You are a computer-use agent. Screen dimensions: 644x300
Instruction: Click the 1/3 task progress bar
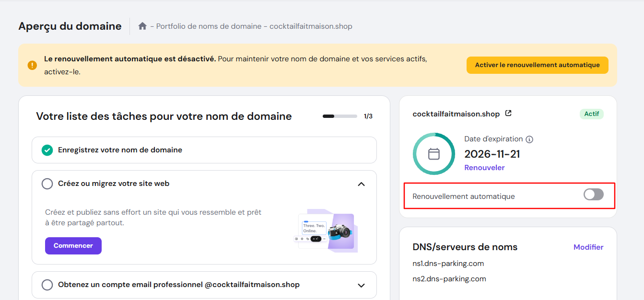[340, 116]
